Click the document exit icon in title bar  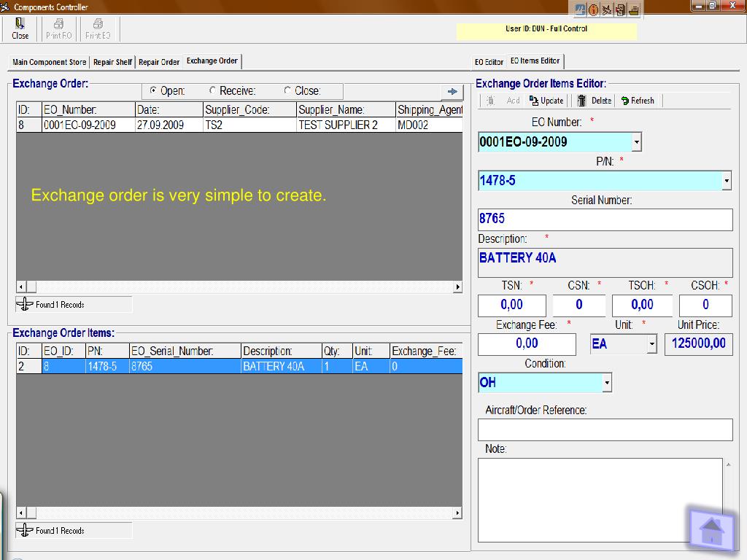[620, 9]
